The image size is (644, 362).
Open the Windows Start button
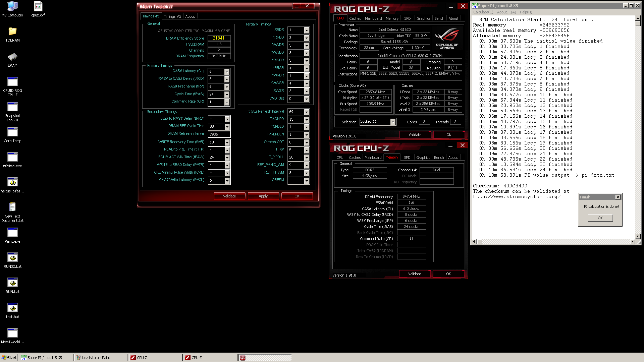(9, 358)
